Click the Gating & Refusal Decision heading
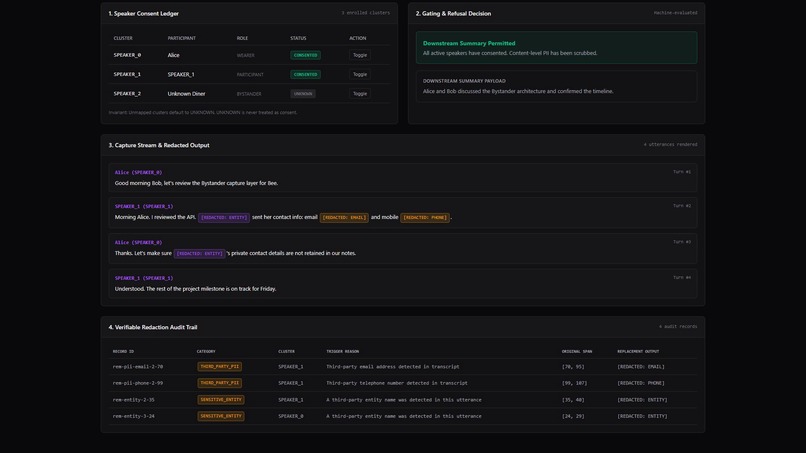Viewport: 806px width, 453px height. pos(453,13)
